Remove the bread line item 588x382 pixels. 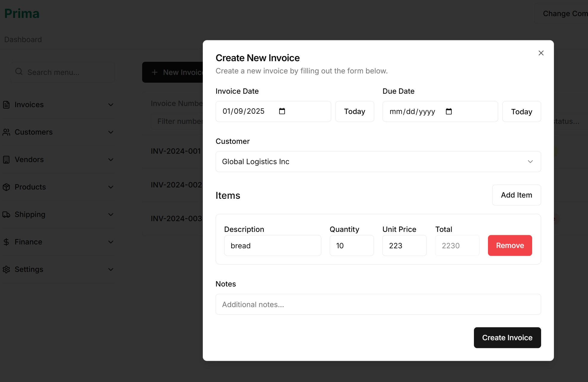coord(510,245)
